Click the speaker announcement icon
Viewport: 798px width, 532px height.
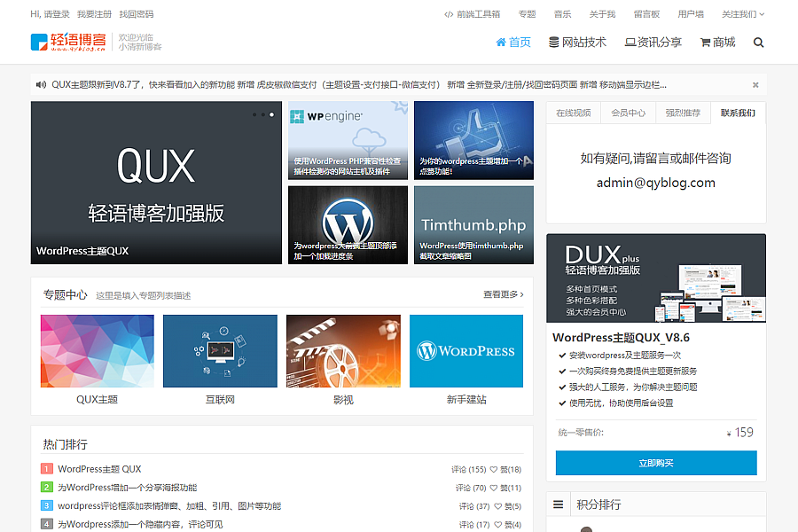click(x=41, y=84)
